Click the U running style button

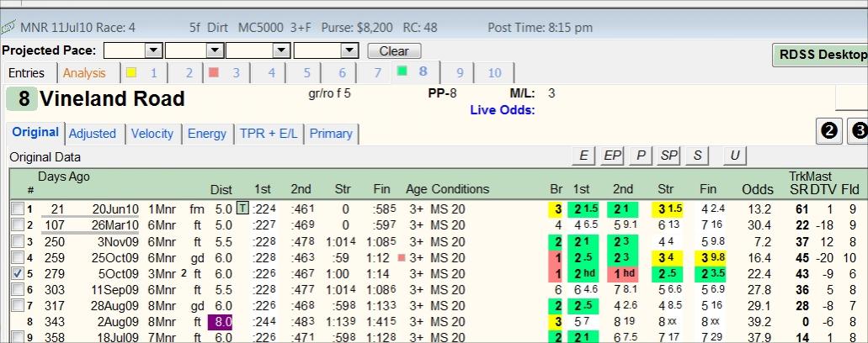click(735, 156)
